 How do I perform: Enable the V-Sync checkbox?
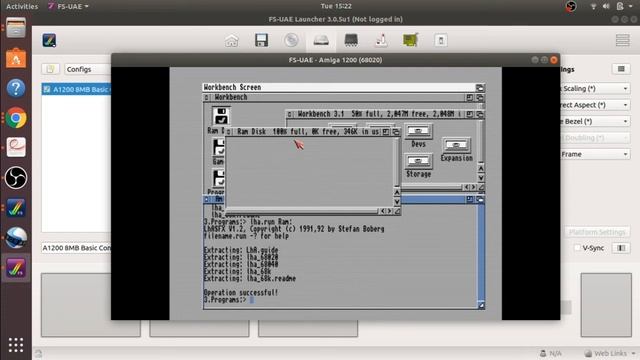click(577, 248)
